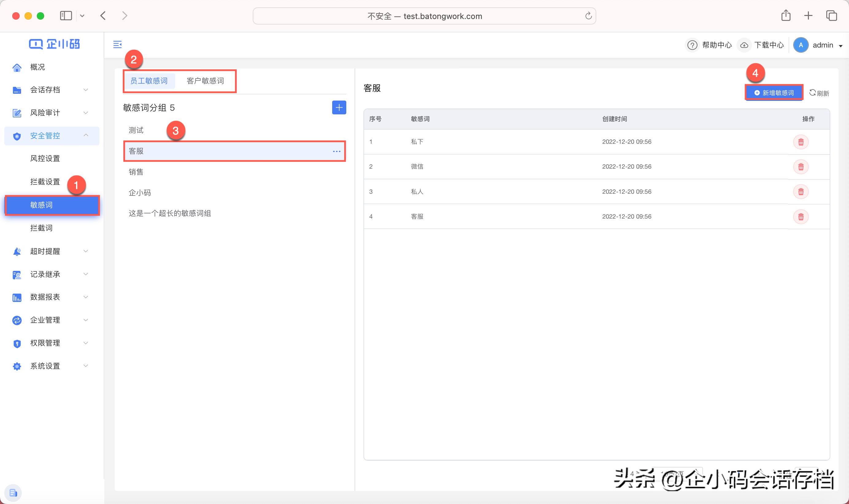
Task: Open the 客服 group options menu
Action: tap(337, 151)
